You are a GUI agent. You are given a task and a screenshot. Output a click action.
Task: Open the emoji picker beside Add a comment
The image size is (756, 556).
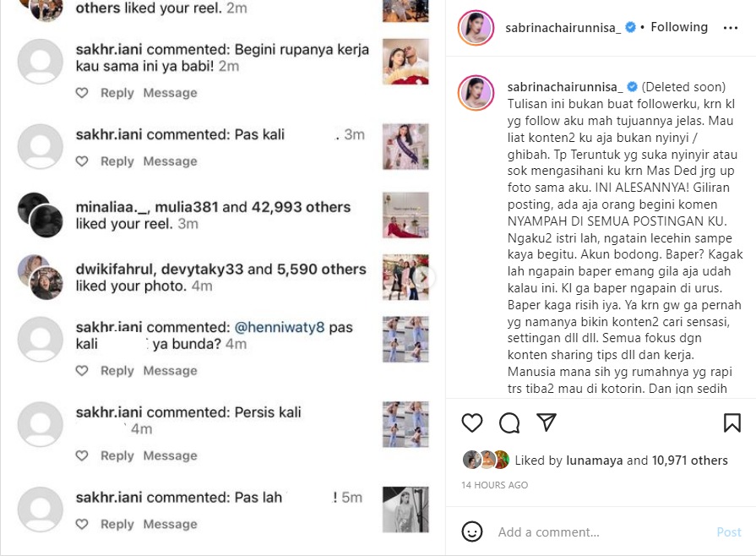click(x=472, y=531)
